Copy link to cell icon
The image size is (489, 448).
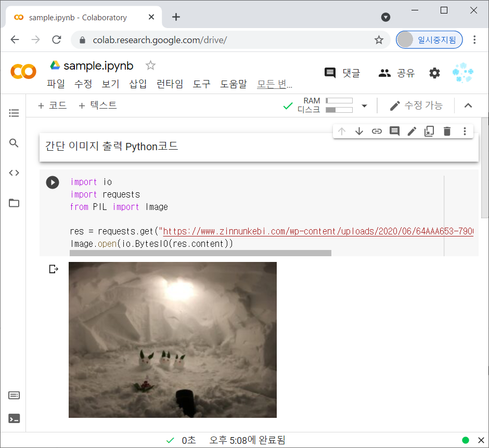[377, 131]
